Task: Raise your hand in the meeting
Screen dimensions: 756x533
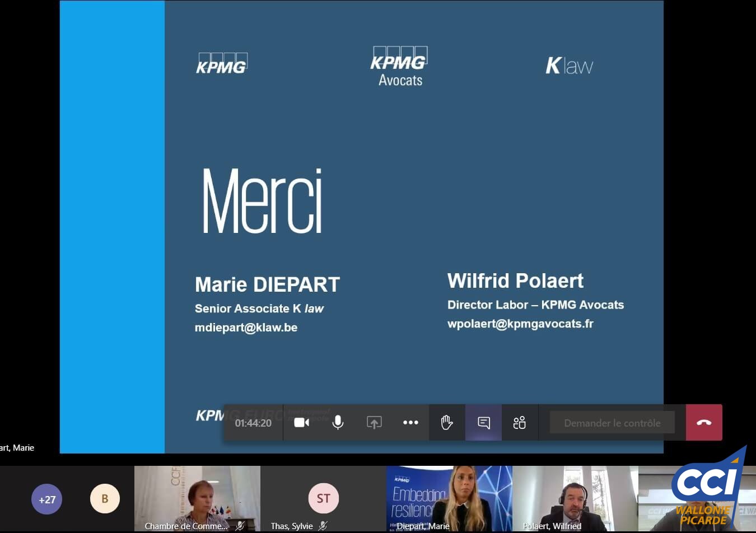Action: click(447, 423)
